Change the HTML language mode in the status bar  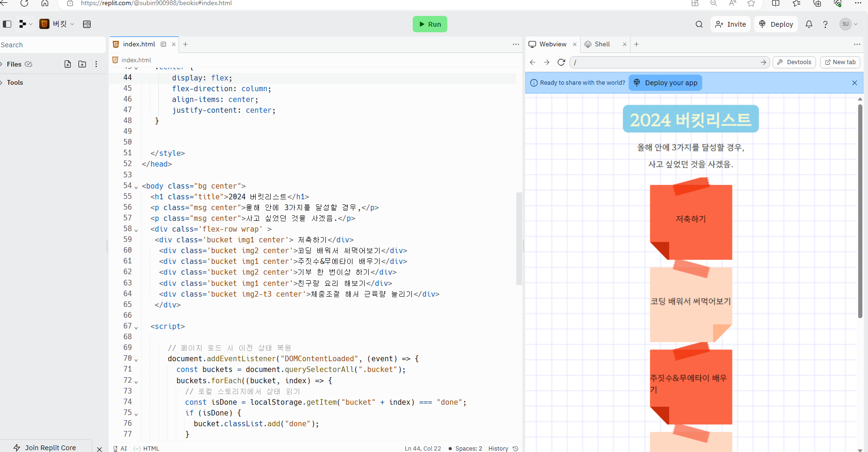point(146,448)
